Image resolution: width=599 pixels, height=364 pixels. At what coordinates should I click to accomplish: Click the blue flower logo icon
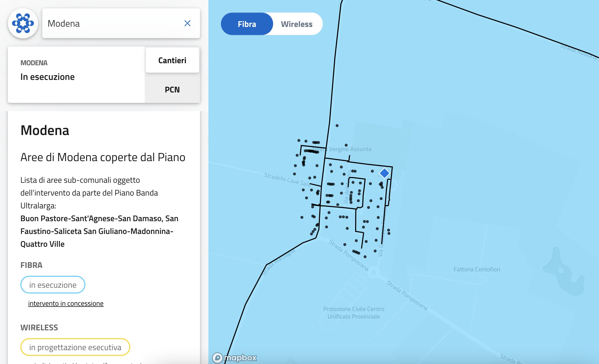pyautogui.click(x=23, y=23)
